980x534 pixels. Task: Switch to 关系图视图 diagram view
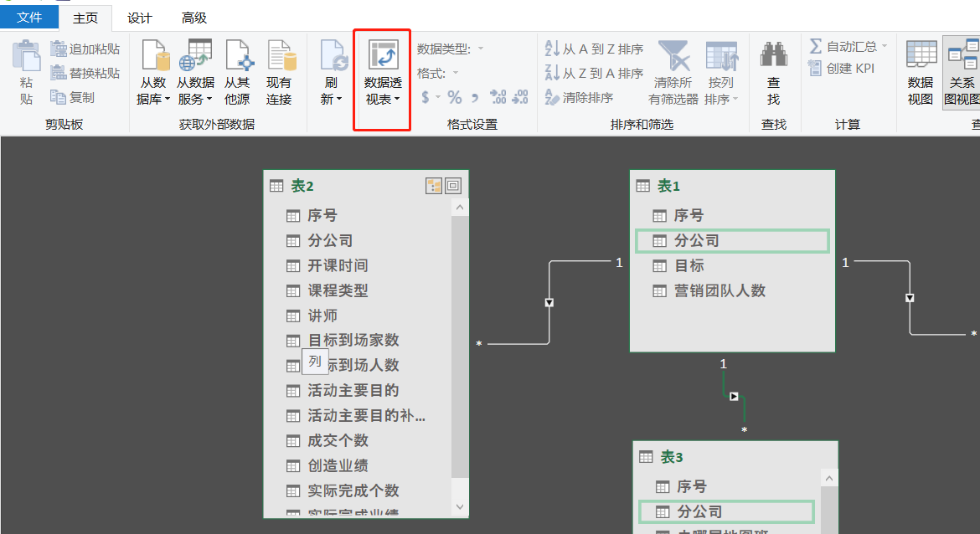point(962,57)
